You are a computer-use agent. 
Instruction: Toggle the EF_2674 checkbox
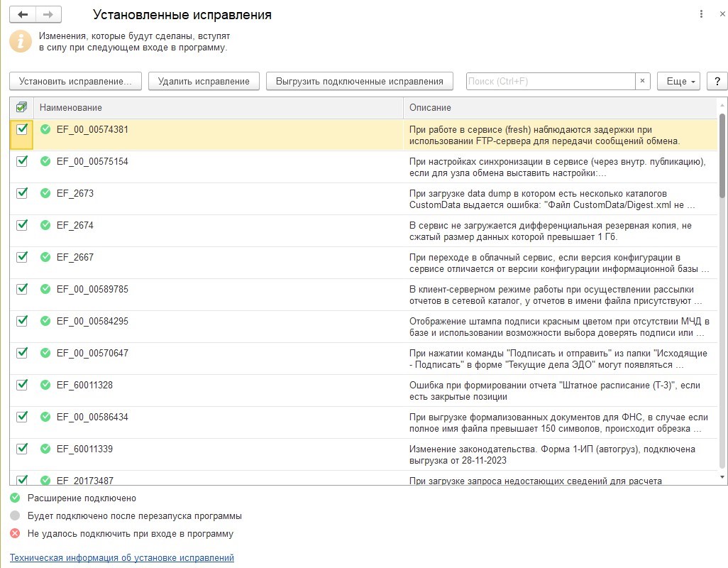click(22, 225)
